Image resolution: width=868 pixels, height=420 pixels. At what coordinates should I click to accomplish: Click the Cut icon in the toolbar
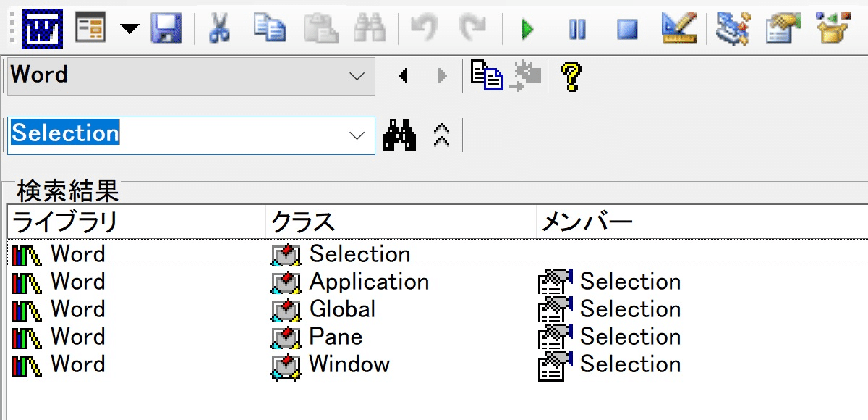218,30
